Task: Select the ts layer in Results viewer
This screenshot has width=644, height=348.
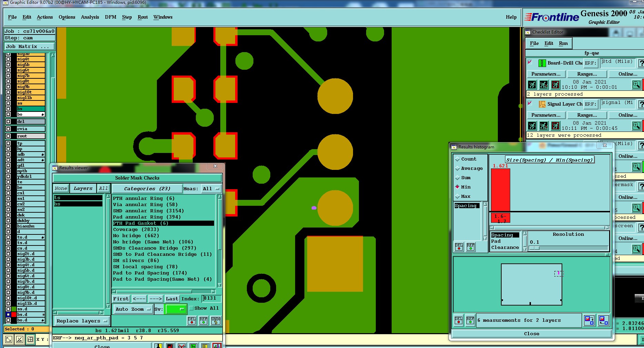Action: [78, 198]
